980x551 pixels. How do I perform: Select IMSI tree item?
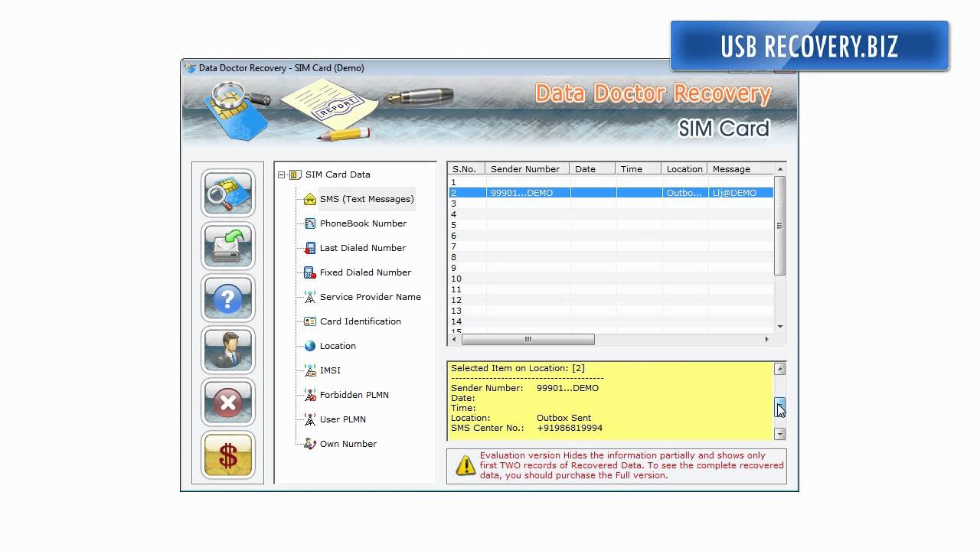(330, 370)
